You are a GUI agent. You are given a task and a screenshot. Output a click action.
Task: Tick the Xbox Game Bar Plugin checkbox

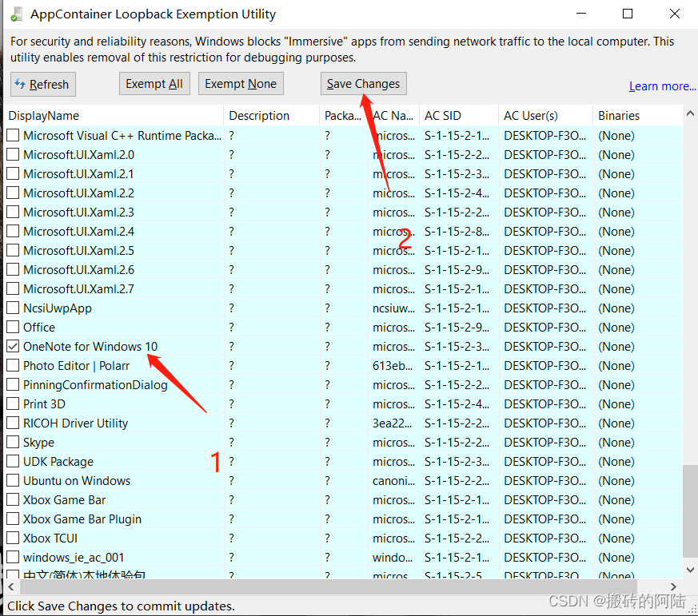click(13, 519)
